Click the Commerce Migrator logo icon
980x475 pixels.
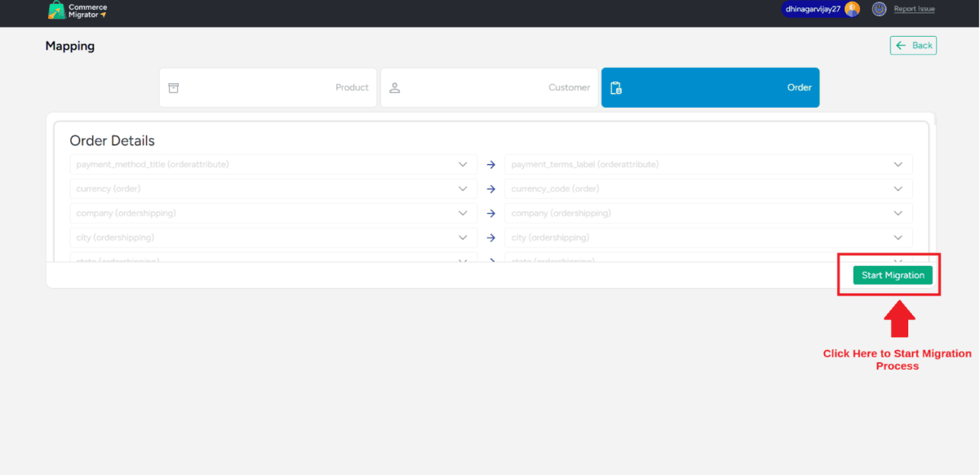pyautogui.click(x=56, y=10)
